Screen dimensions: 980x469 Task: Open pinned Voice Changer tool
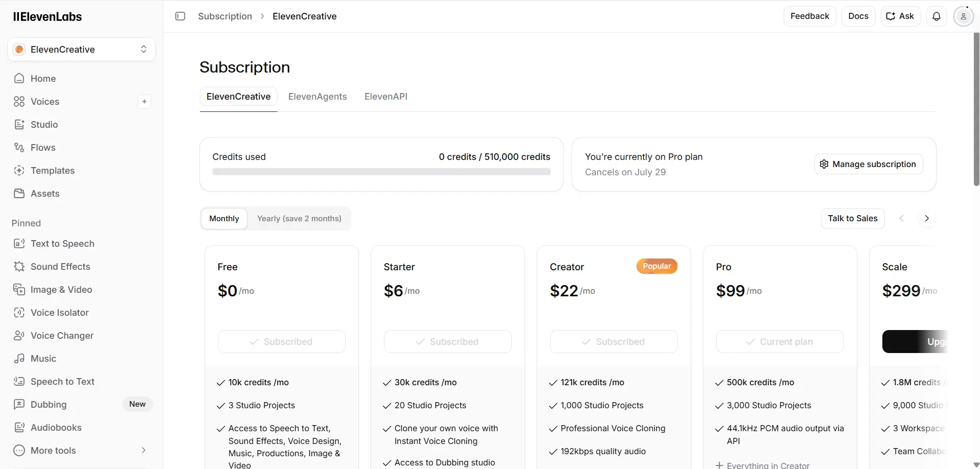(81, 336)
